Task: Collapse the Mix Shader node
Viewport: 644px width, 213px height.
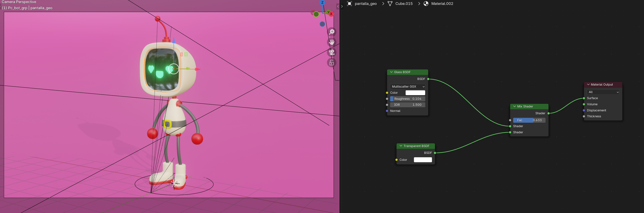Action: (x=515, y=106)
